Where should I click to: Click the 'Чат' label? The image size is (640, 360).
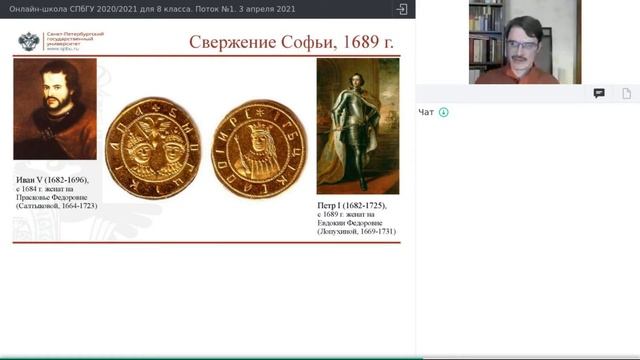pyautogui.click(x=426, y=112)
